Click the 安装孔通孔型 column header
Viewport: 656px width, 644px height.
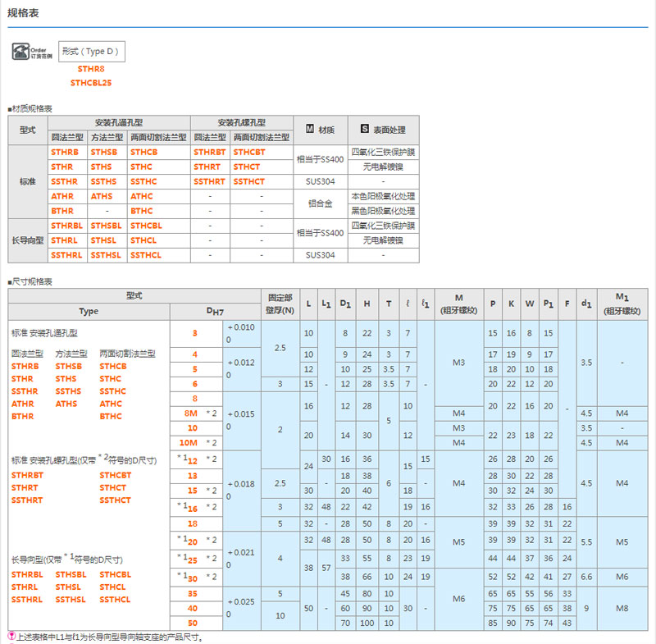[x=119, y=122]
